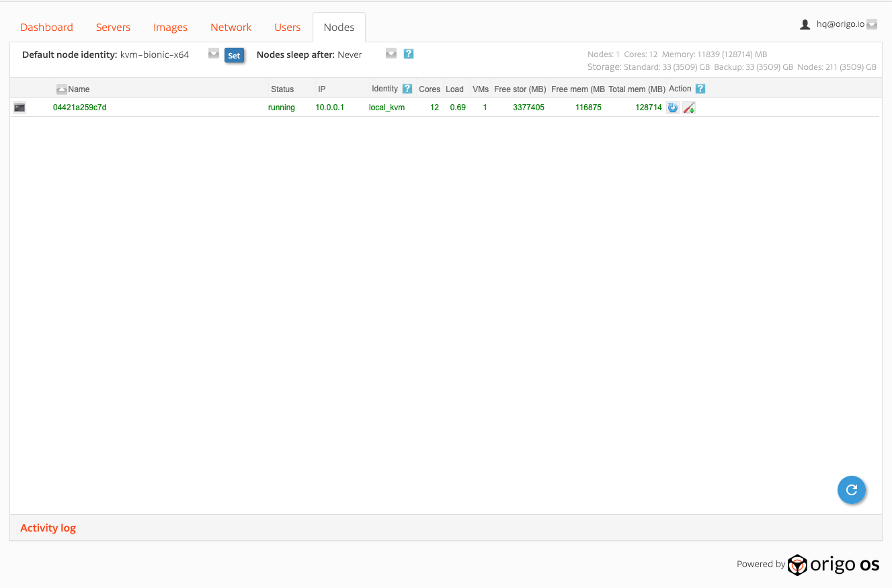Screen dimensions: 892x588
Task: Open the Network tab
Action: point(231,28)
